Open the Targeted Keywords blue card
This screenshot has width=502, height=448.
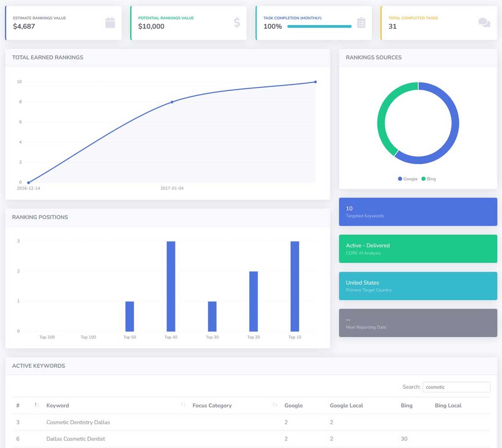click(x=417, y=212)
